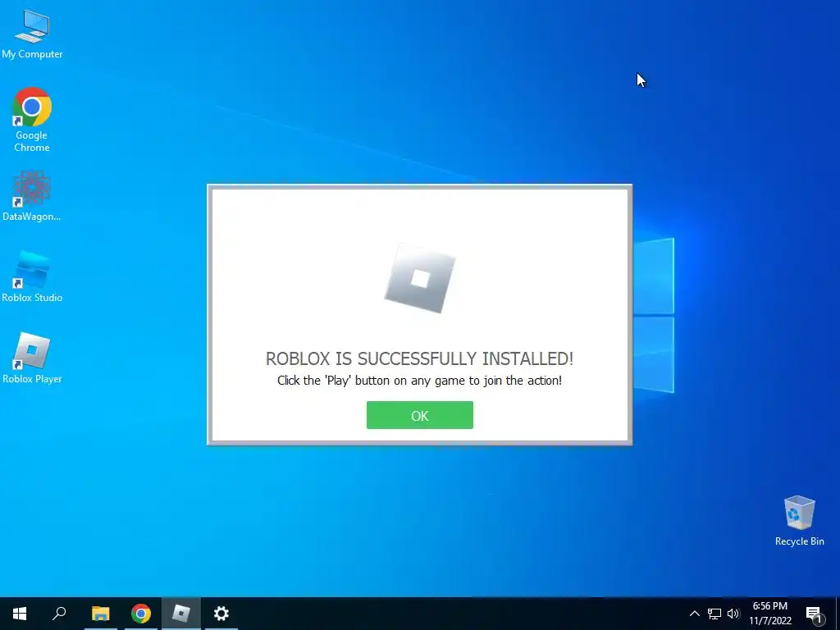Open the volume speaker tray icon

pos(733,614)
